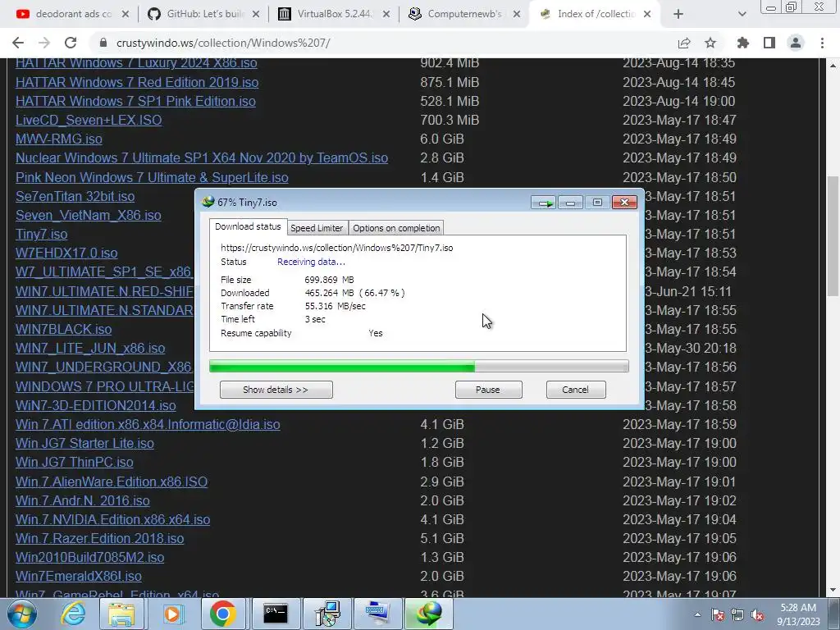Click Show details button in download dialog
The width and height of the screenshot is (840, 630).
coord(276,390)
